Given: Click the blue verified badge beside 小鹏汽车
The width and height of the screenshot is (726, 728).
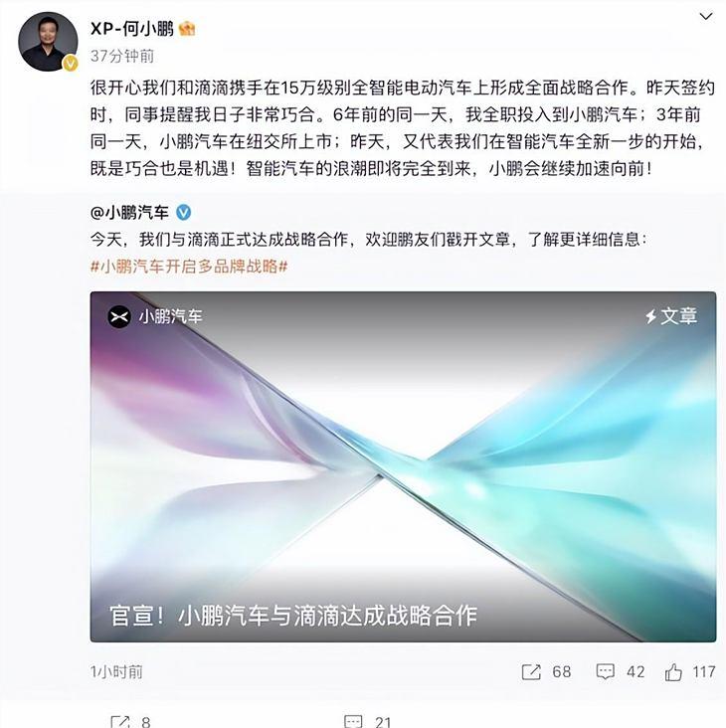Looking at the screenshot, I should click(x=183, y=213).
